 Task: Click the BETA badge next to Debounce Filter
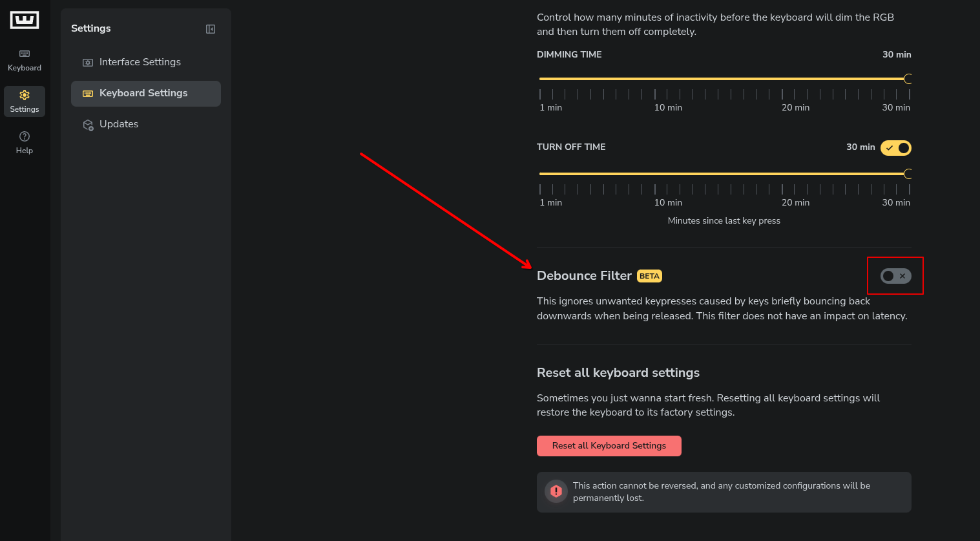point(649,276)
